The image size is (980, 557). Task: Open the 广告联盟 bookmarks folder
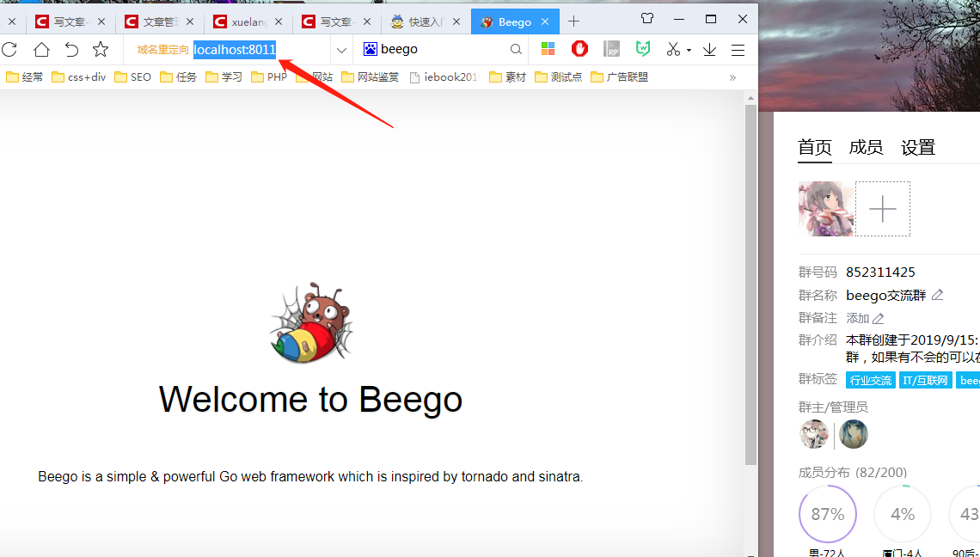click(x=620, y=77)
